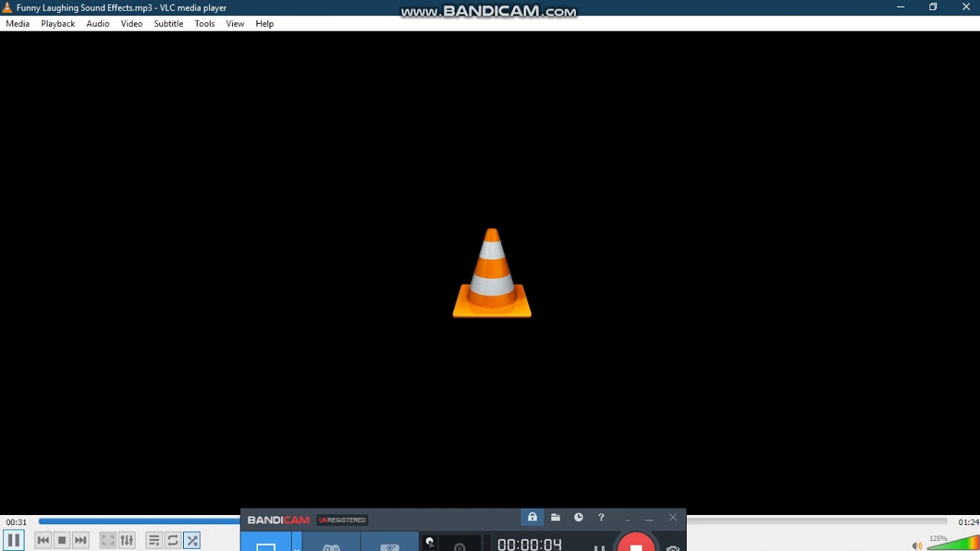Image resolution: width=980 pixels, height=551 pixels.
Task: Open the Video menu
Action: [132, 24]
